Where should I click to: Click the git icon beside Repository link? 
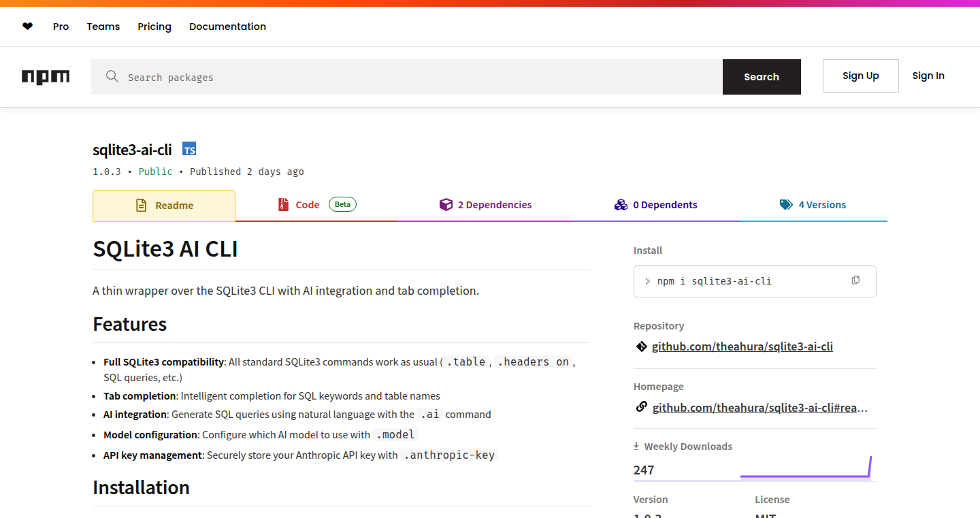641,346
